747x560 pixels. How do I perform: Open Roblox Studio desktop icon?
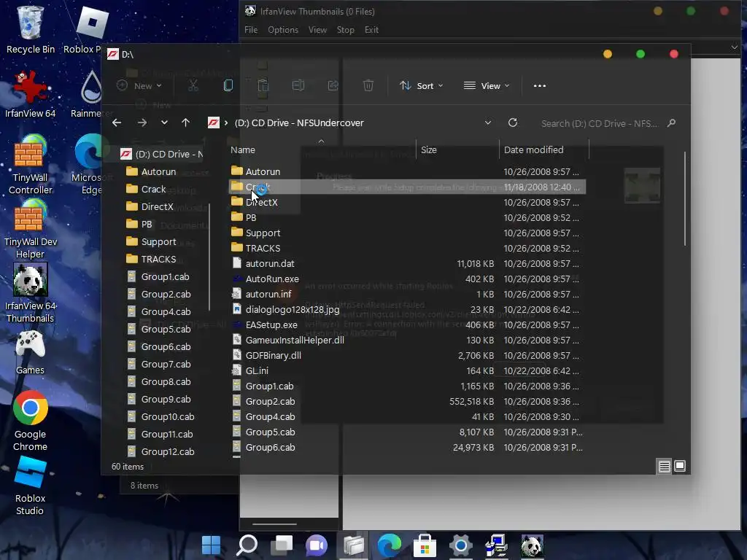tap(31, 486)
